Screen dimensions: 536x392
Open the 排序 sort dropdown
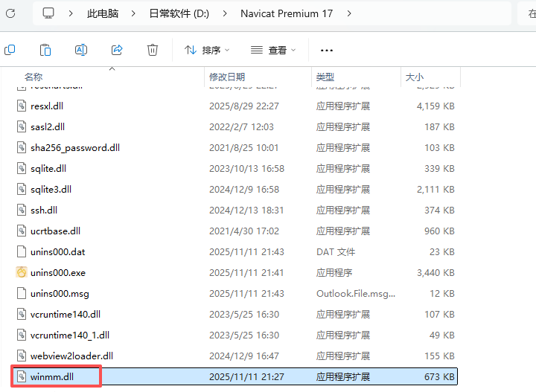(207, 50)
